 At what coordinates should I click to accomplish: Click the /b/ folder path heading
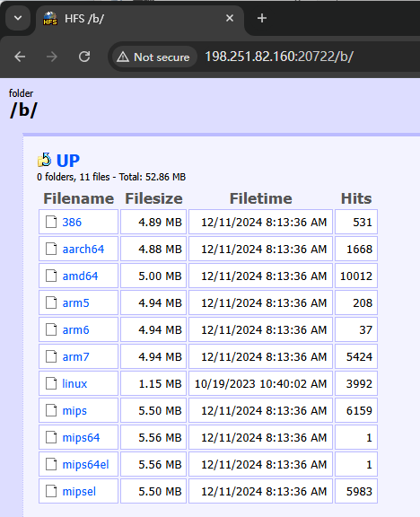point(23,110)
